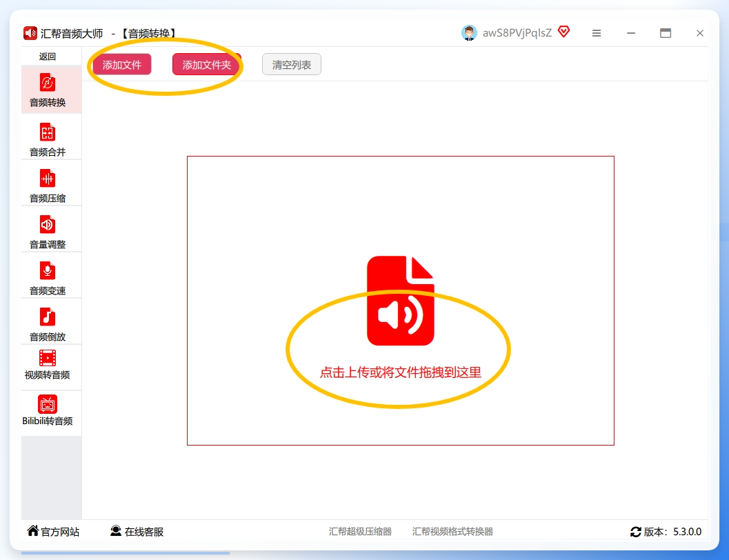The height and width of the screenshot is (560, 729).
Task: Open the 官方网站 official website link
Action: pyautogui.click(x=53, y=531)
